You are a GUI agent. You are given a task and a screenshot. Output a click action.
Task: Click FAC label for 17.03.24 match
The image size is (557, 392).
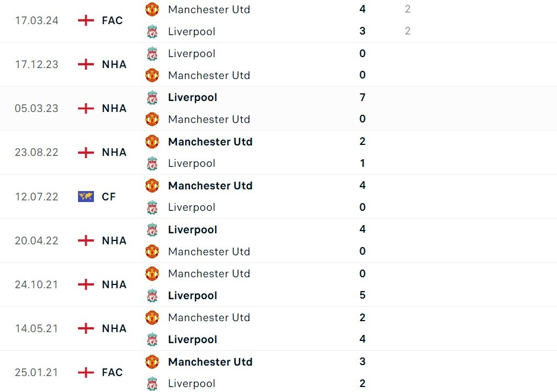tap(112, 20)
